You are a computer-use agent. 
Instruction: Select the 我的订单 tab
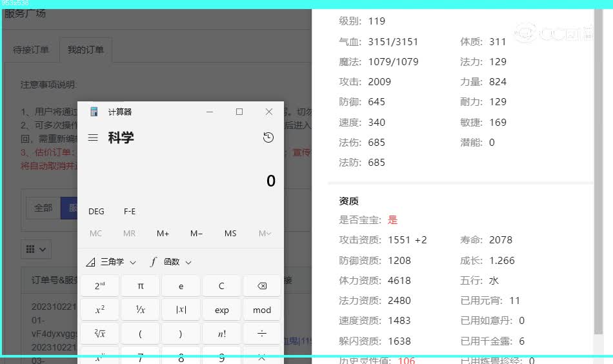click(x=85, y=50)
